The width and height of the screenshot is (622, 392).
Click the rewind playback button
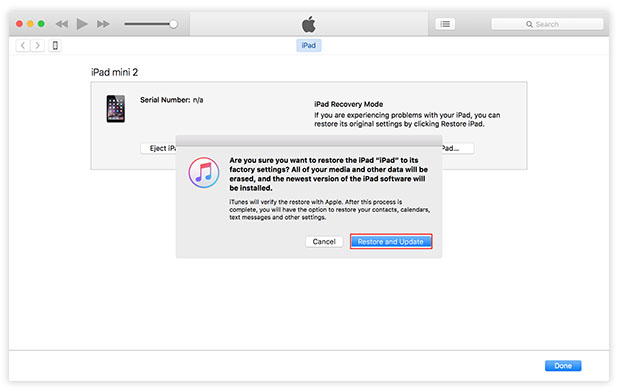pos(62,24)
